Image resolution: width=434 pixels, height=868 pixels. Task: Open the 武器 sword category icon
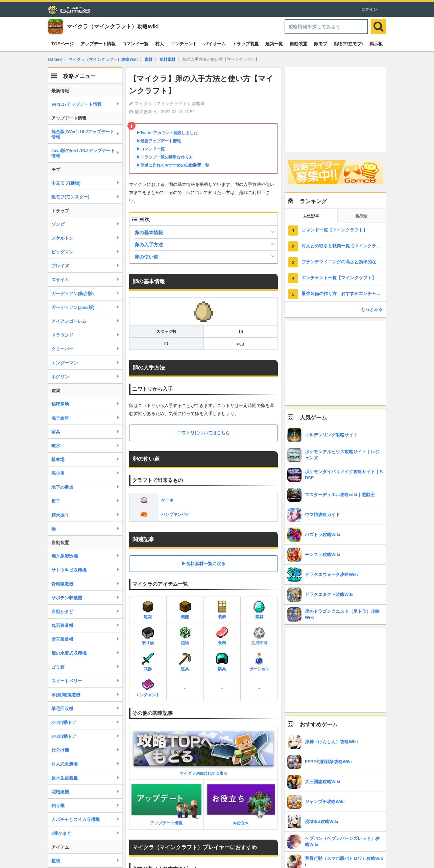148,658
